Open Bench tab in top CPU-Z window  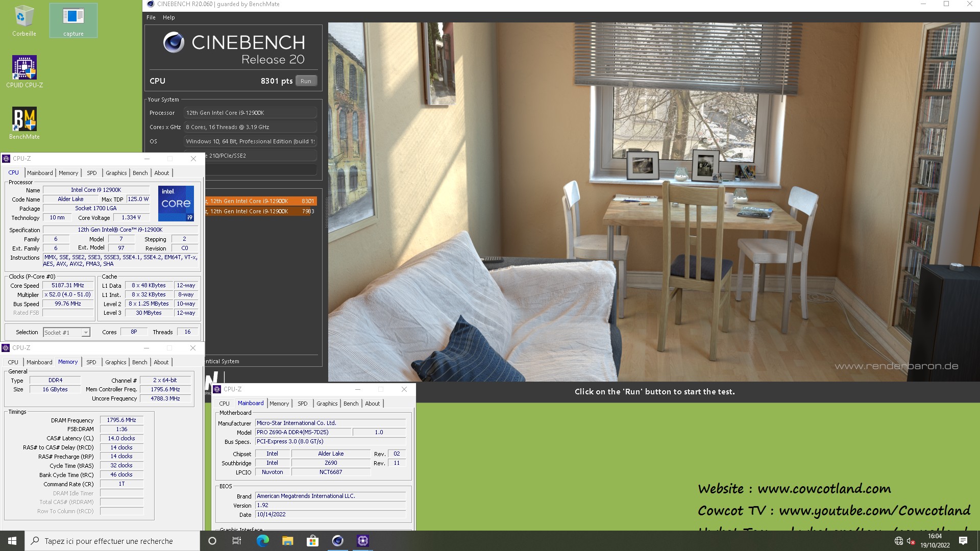(x=140, y=173)
